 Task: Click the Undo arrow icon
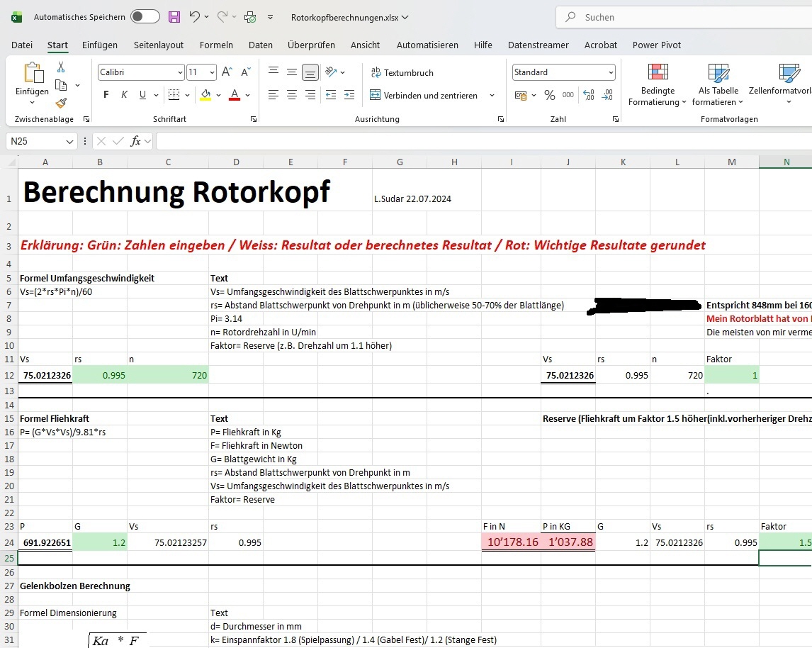[x=194, y=16]
